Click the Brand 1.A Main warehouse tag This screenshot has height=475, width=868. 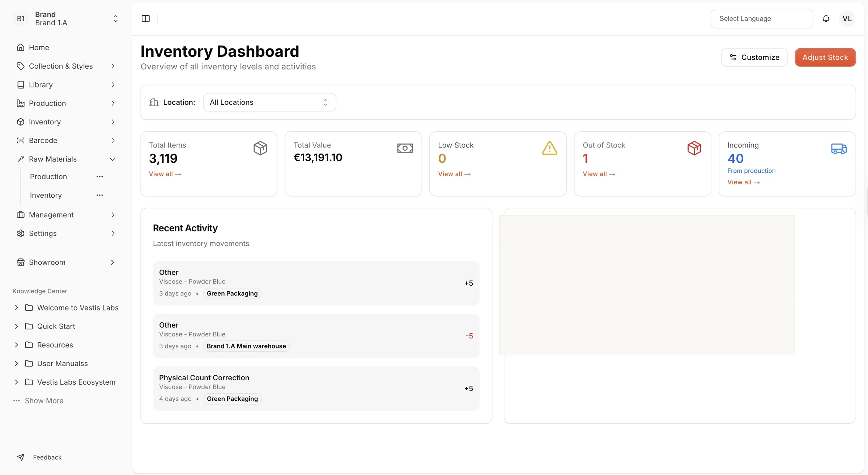point(246,346)
